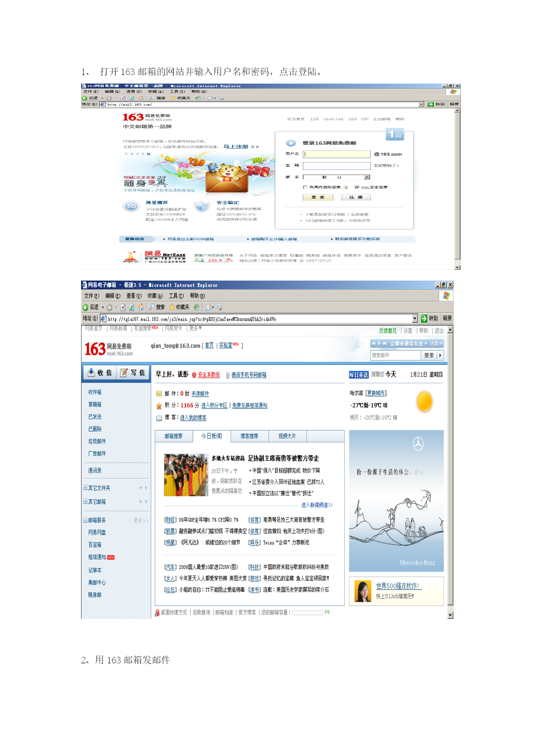
Task: Click the green 转到 go arrow in mailbox window
Action: click(424, 318)
